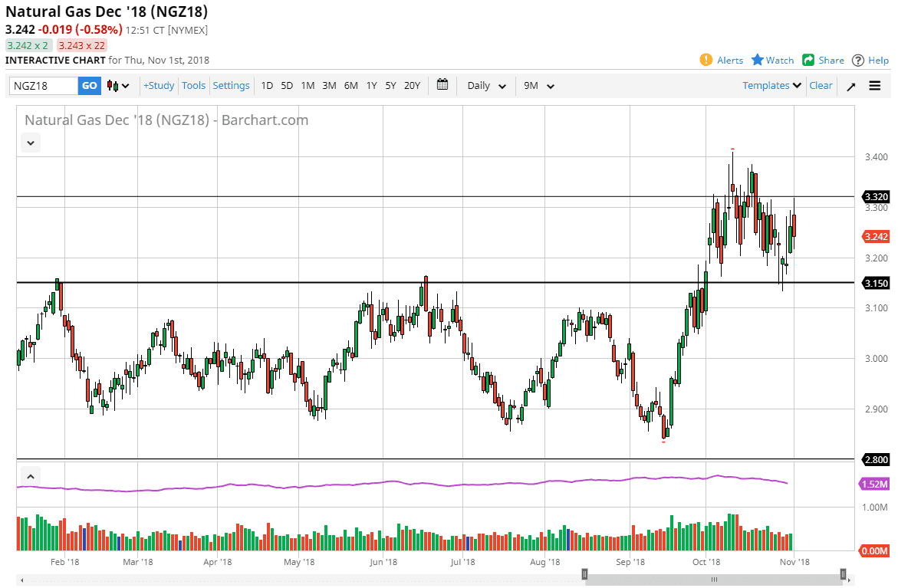Click the Alerts exclamation icon
The width and height of the screenshot is (898, 588).
[706, 60]
